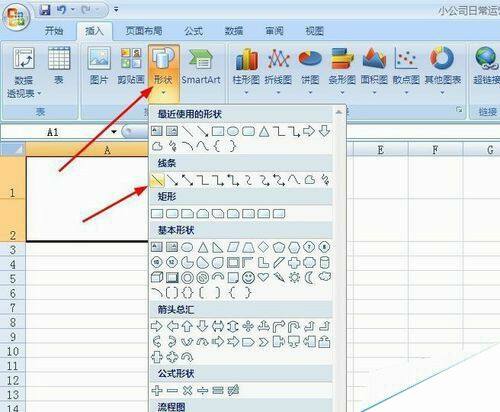
Task: Select row 3 header
Action: click(13, 249)
